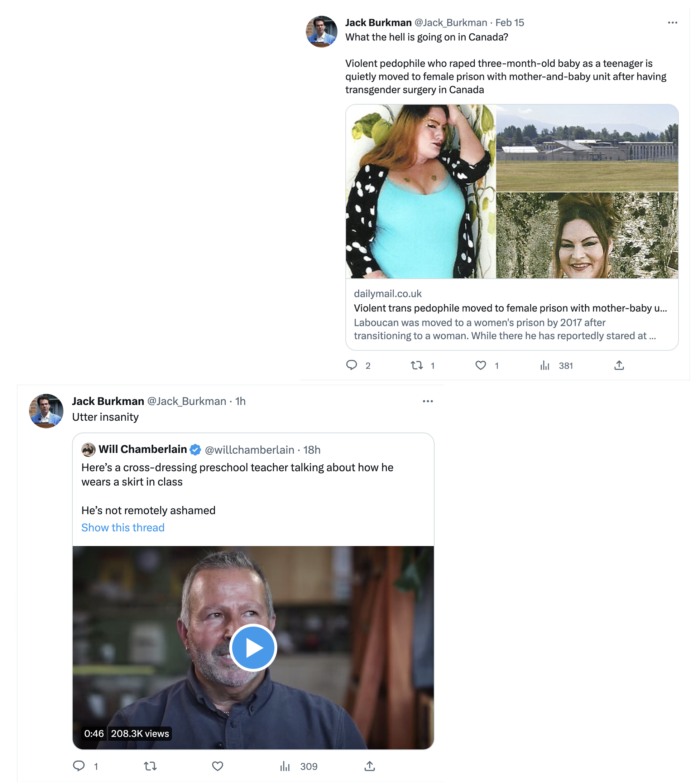Share the Canada tweet via upload icon
Screen dimensions: 700x782
point(620,366)
